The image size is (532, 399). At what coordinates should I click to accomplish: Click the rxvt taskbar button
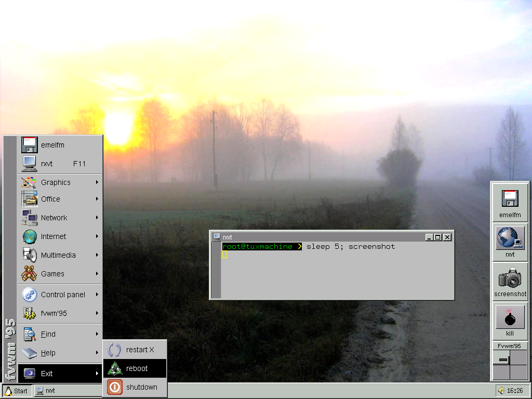68,391
